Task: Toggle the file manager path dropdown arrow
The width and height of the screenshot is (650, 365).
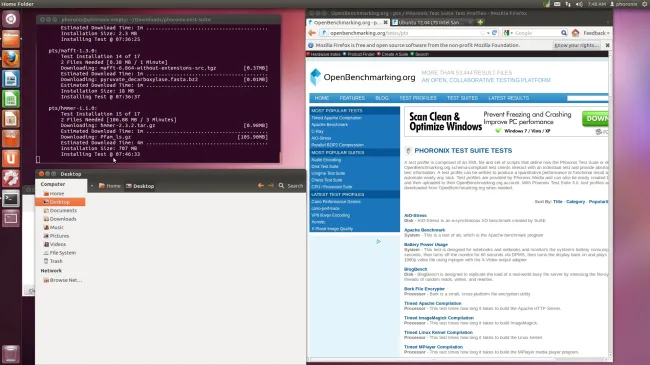Action: [x=92, y=186]
